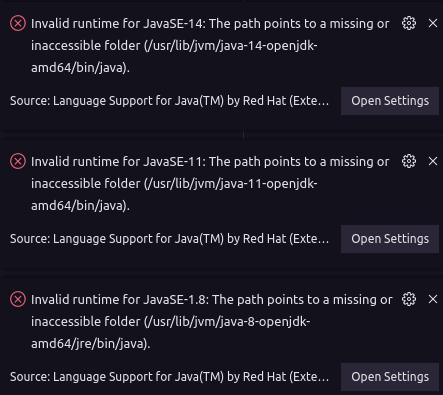
Task: Click the 'Invalid runtime for JavaSE-14' message
Action: click(210, 46)
